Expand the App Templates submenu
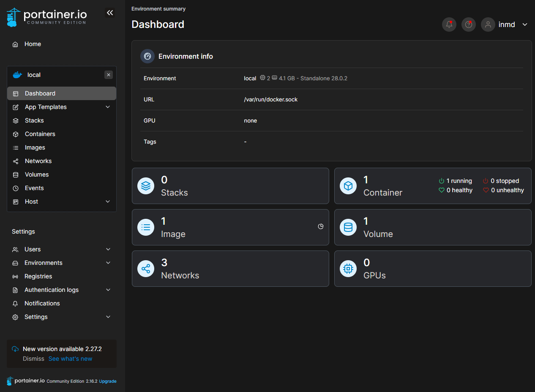535x392 pixels. click(108, 107)
